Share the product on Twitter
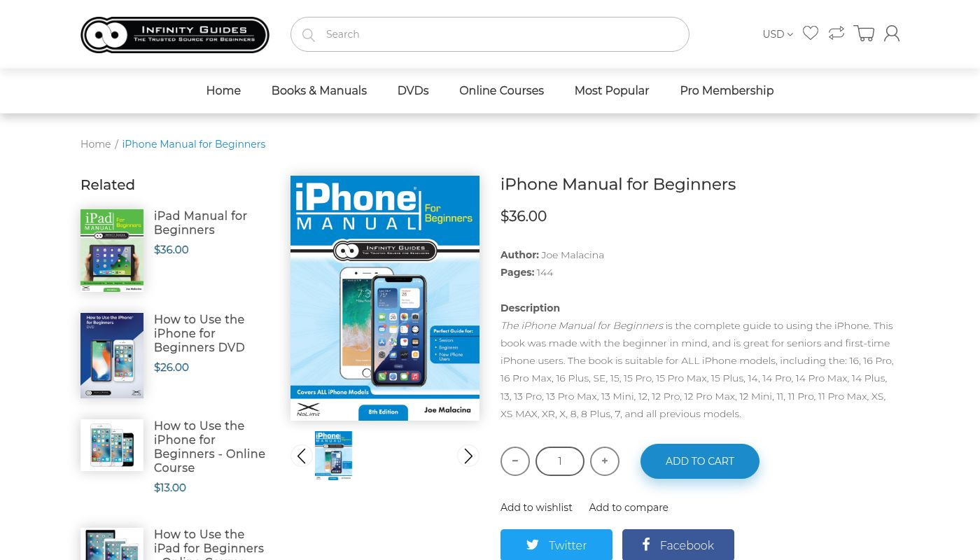This screenshot has height=560, width=980. pyautogui.click(x=556, y=545)
